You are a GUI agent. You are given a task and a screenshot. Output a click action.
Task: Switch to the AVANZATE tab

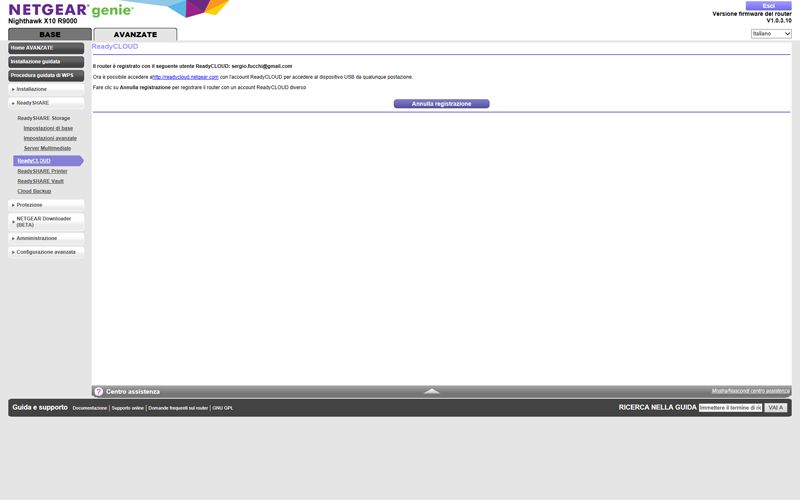pyautogui.click(x=135, y=34)
